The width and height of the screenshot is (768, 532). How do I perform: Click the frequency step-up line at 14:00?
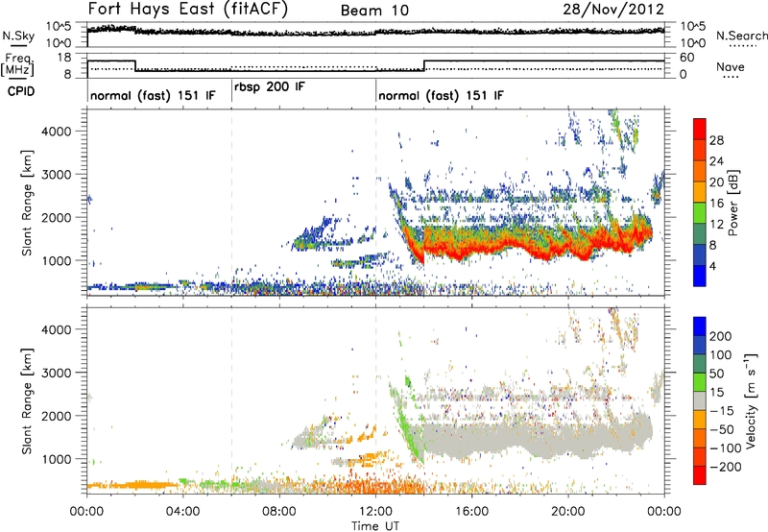click(424, 65)
